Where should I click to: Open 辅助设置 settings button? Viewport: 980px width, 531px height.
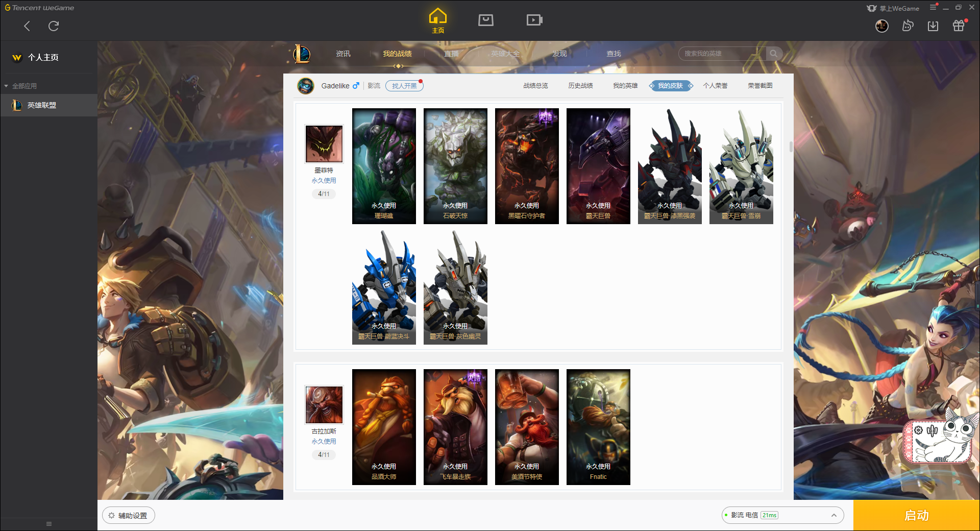pos(128,516)
